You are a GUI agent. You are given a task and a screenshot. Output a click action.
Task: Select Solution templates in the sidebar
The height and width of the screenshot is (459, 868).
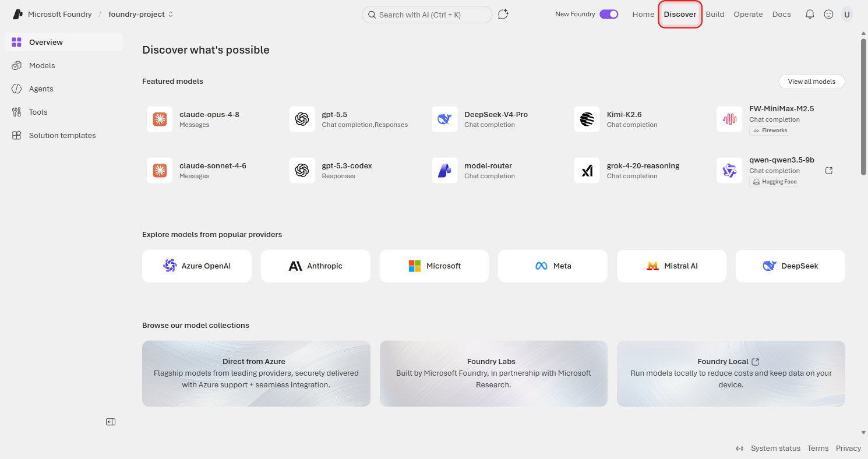(x=63, y=135)
